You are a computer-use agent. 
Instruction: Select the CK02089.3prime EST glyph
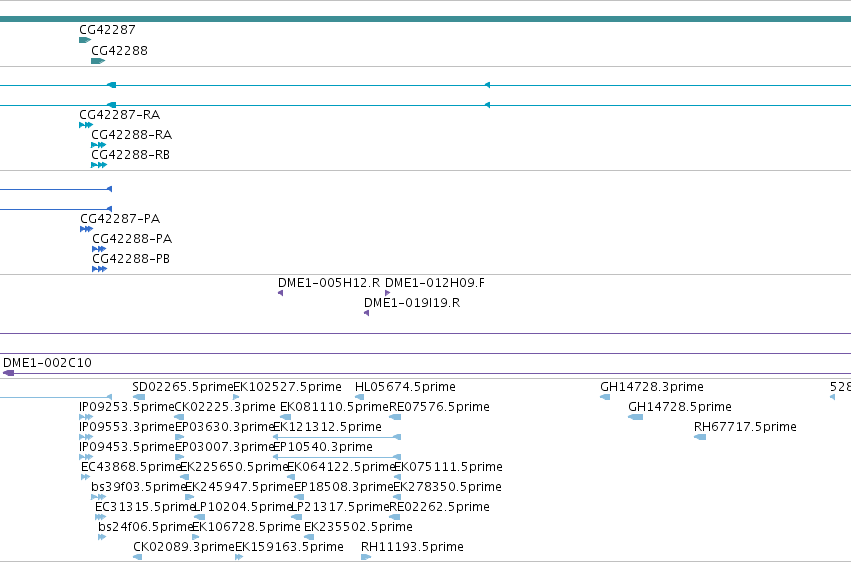tap(138, 557)
